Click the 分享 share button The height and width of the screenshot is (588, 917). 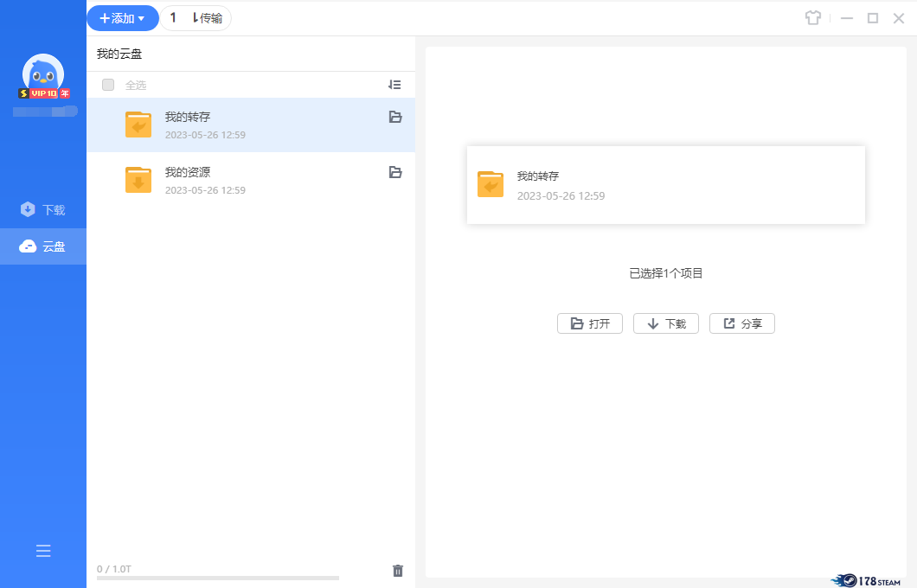click(742, 323)
